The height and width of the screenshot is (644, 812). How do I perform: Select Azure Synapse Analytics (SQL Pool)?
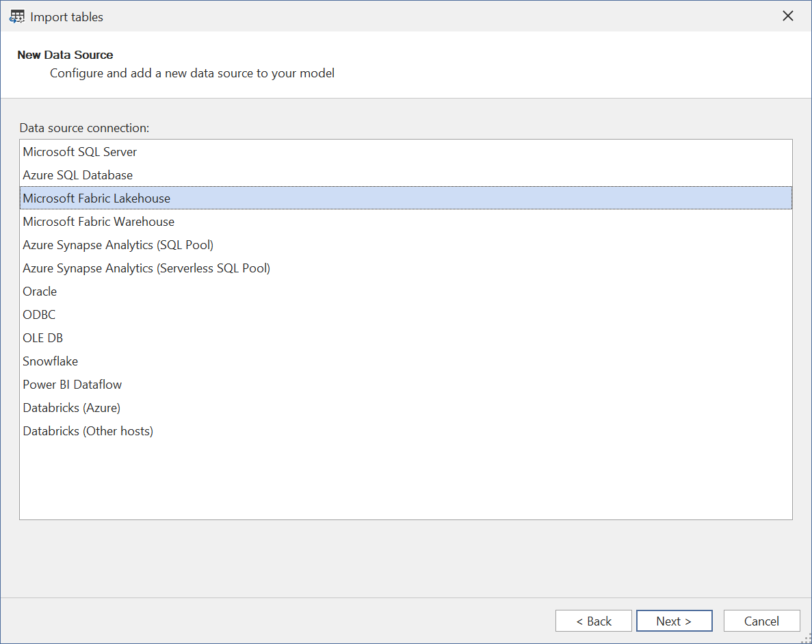pyautogui.click(x=406, y=245)
